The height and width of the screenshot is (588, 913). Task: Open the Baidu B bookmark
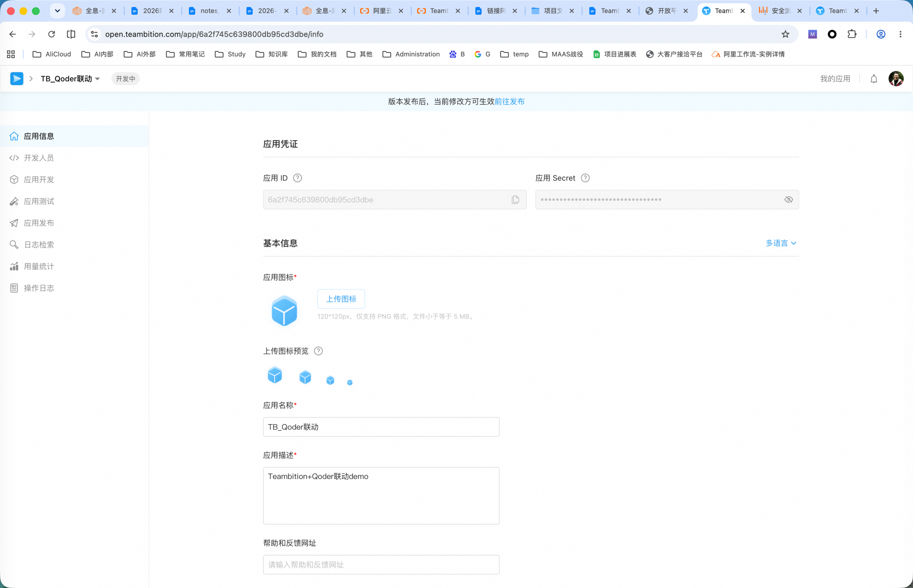457,54
